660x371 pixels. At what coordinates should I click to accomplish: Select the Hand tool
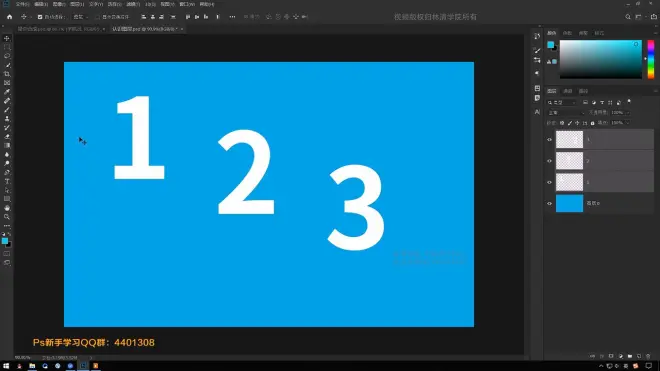pos(7,208)
